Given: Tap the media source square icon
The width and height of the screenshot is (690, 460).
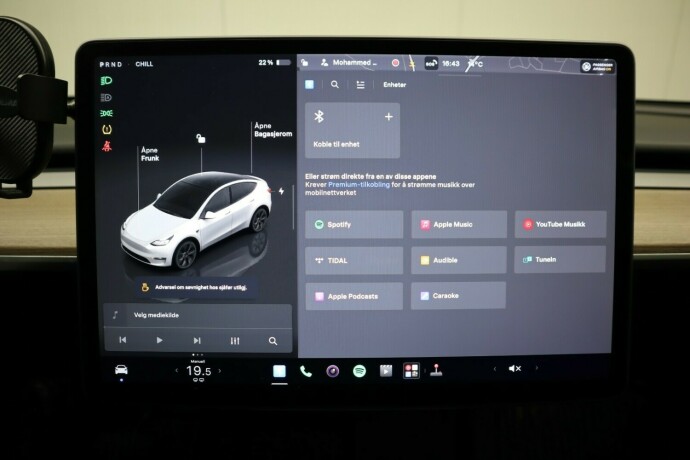Looking at the screenshot, I should click(x=309, y=84).
